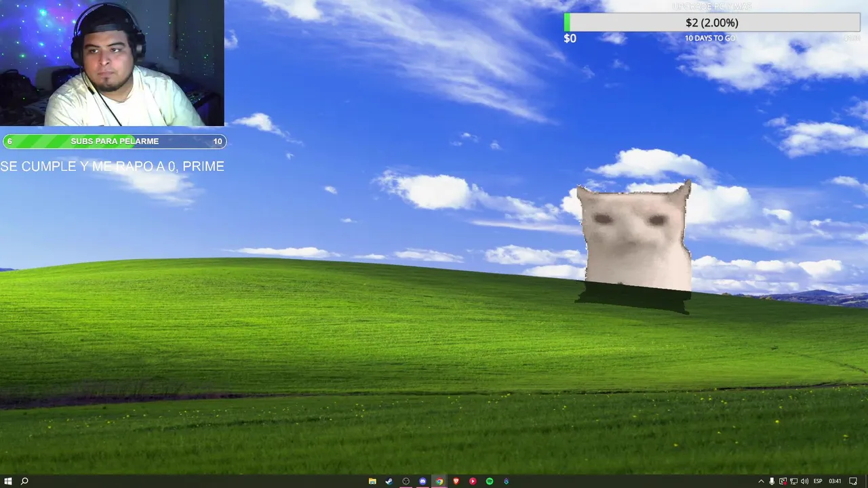Change the ESP input language
This screenshot has height=488, width=868.
tap(818, 481)
